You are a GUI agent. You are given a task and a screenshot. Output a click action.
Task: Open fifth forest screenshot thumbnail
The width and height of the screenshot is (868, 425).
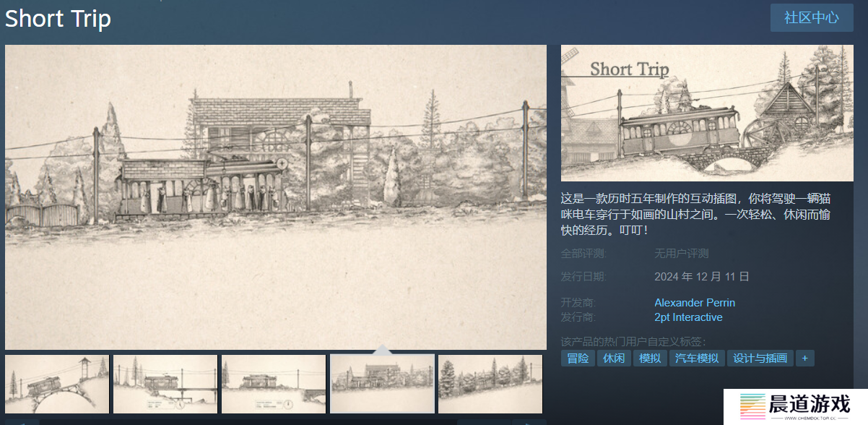[x=490, y=384]
